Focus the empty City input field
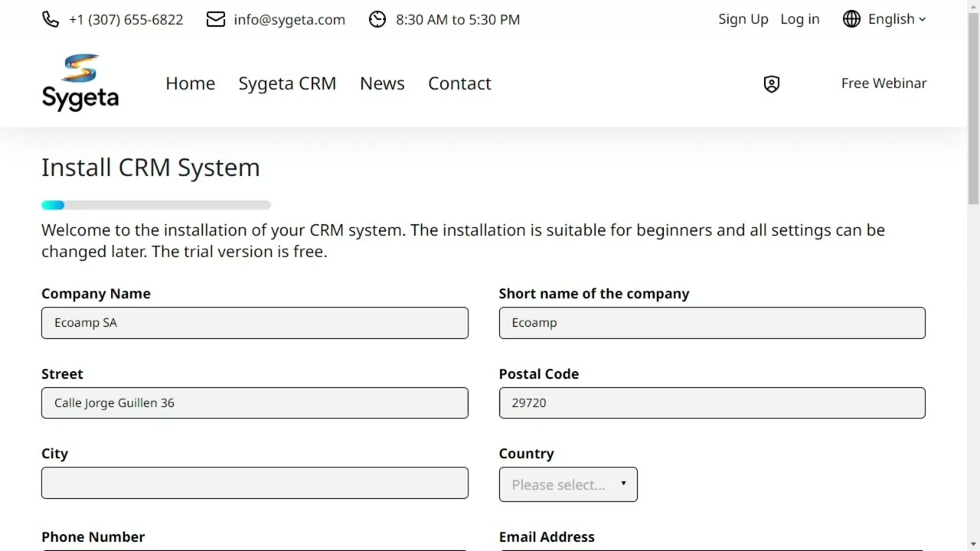 click(x=255, y=483)
